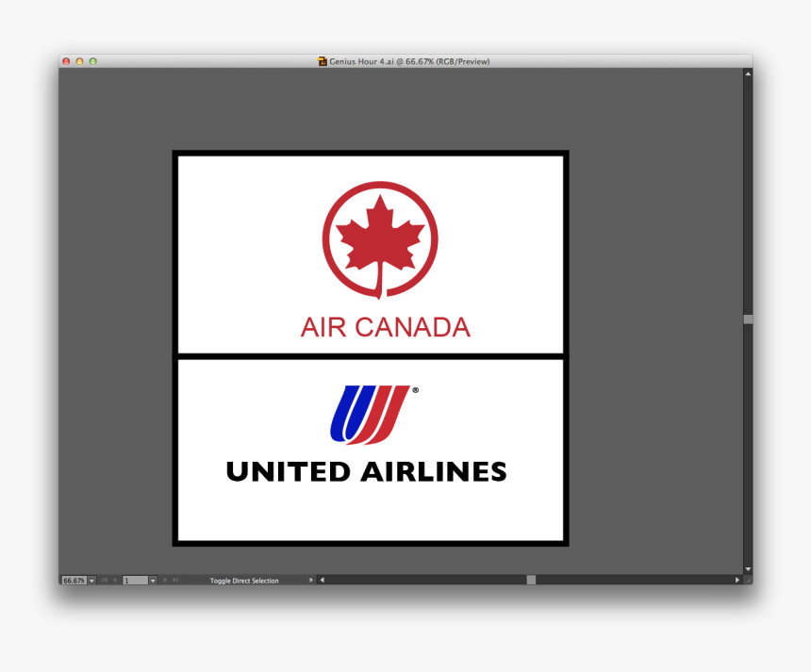Click the Toggle Direct Selection status text
This screenshot has height=672, width=811.
coord(244,581)
